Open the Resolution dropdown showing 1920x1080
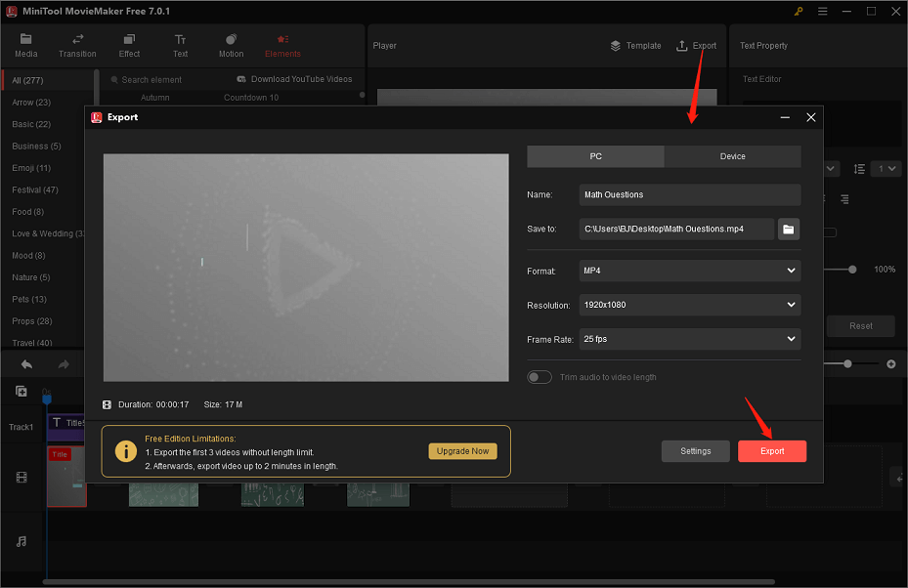This screenshot has height=588, width=908. 690,305
